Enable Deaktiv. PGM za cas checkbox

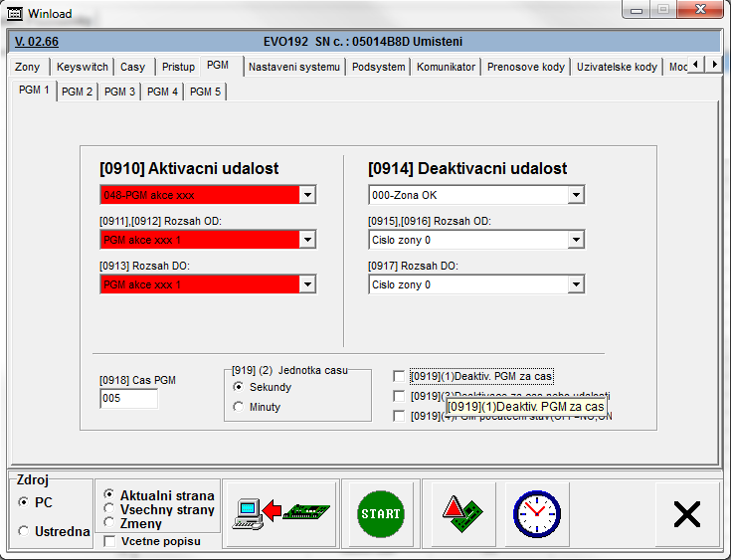point(400,377)
